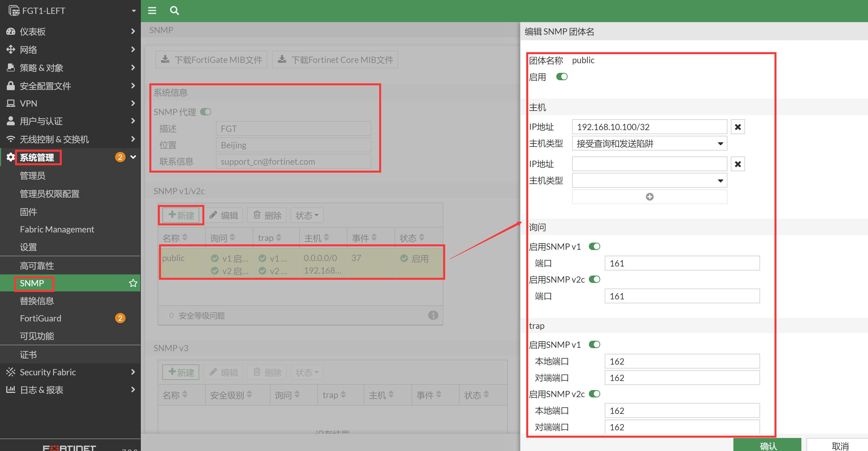Disable SNMP v1 under 询问 section

594,246
